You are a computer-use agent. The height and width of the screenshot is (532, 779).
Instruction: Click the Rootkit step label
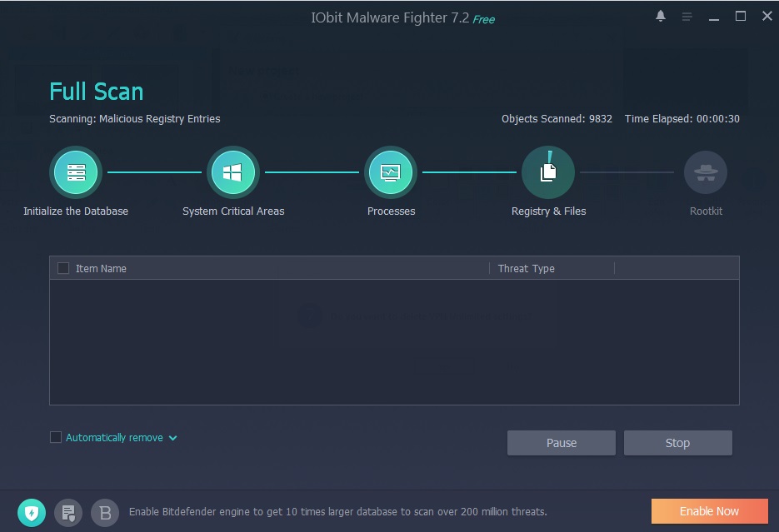click(706, 211)
